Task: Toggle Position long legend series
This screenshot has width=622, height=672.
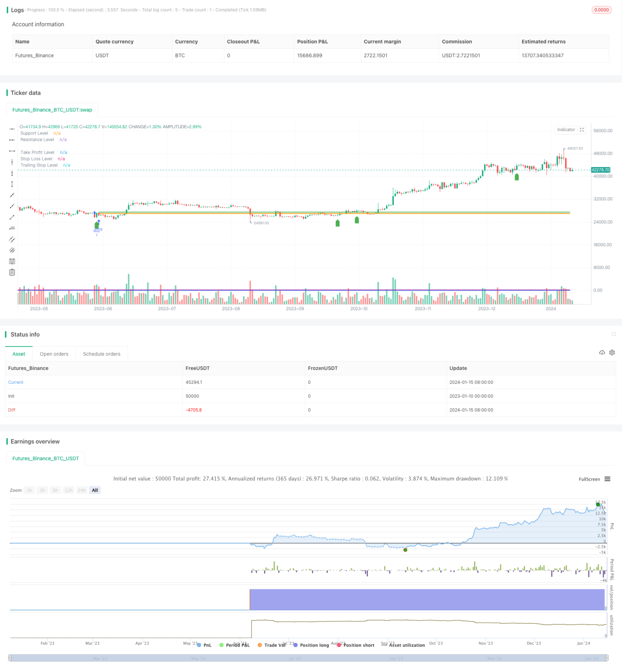Action: point(311,645)
